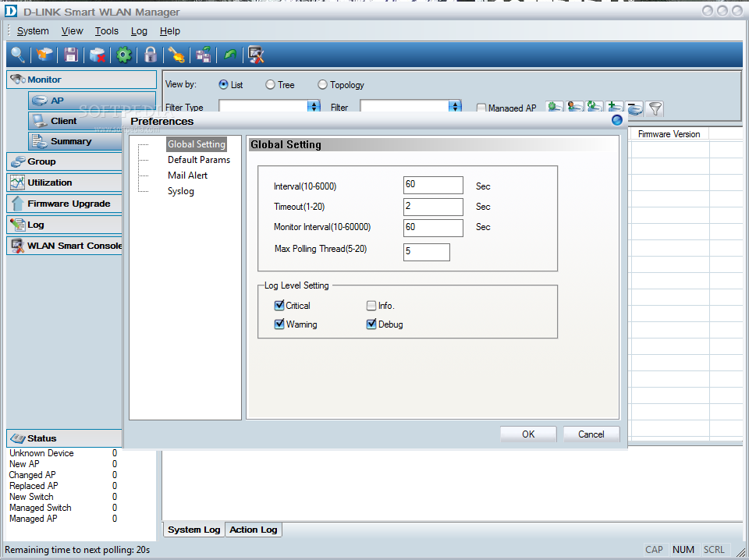This screenshot has width=749, height=560.
Task: Click the padlock toolbar icon
Action: click(x=151, y=55)
